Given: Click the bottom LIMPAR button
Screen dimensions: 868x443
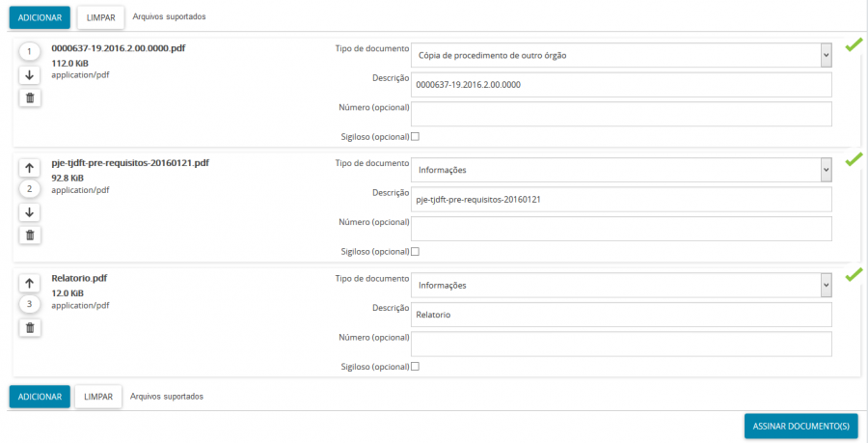Looking at the screenshot, I should (x=98, y=397).
